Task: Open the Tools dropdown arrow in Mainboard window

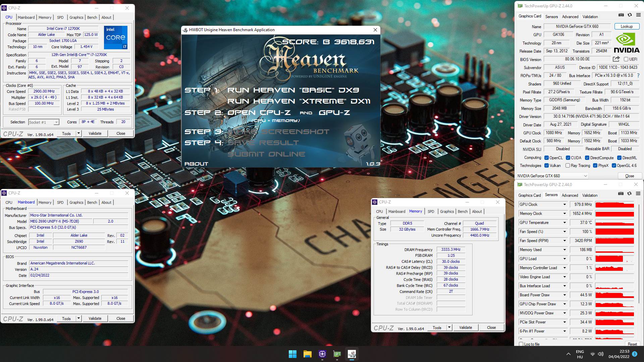Action: coord(78,318)
